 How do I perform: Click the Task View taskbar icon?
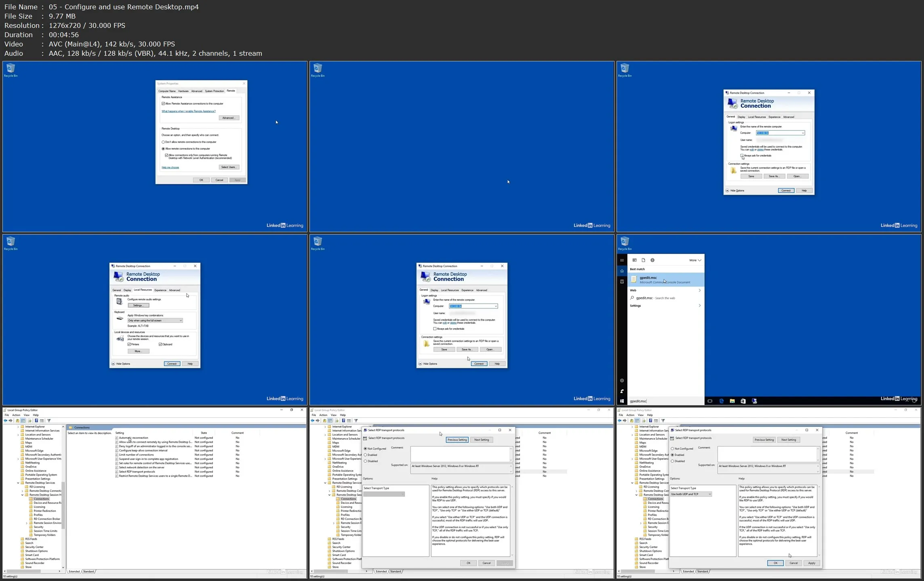pyautogui.click(x=710, y=401)
